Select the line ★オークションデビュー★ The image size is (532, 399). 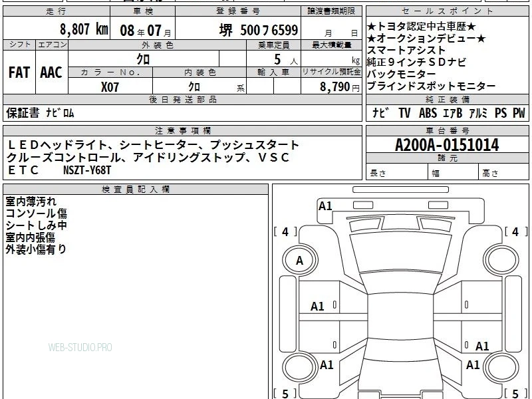(x=426, y=39)
